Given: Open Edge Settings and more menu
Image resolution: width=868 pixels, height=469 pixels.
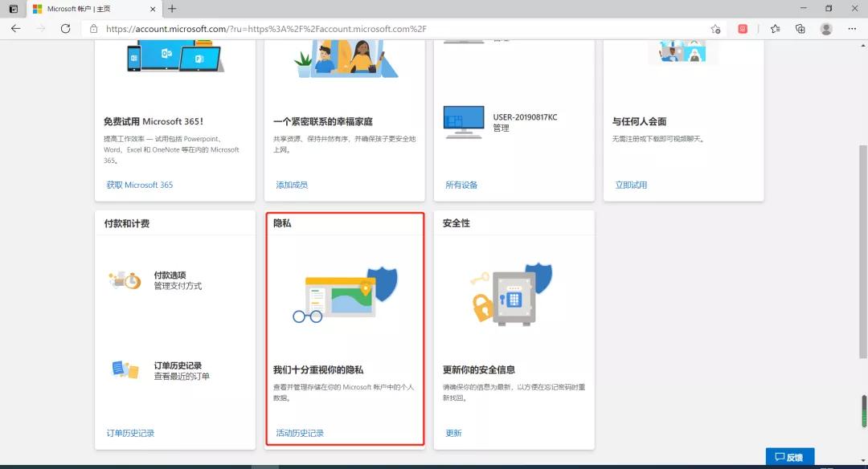Looking at the screenshot, I should tap(852, 28).
